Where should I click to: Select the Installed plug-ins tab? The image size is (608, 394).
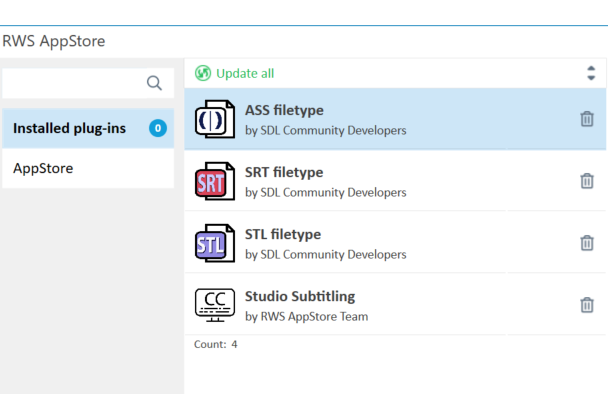tap(88, 128)
